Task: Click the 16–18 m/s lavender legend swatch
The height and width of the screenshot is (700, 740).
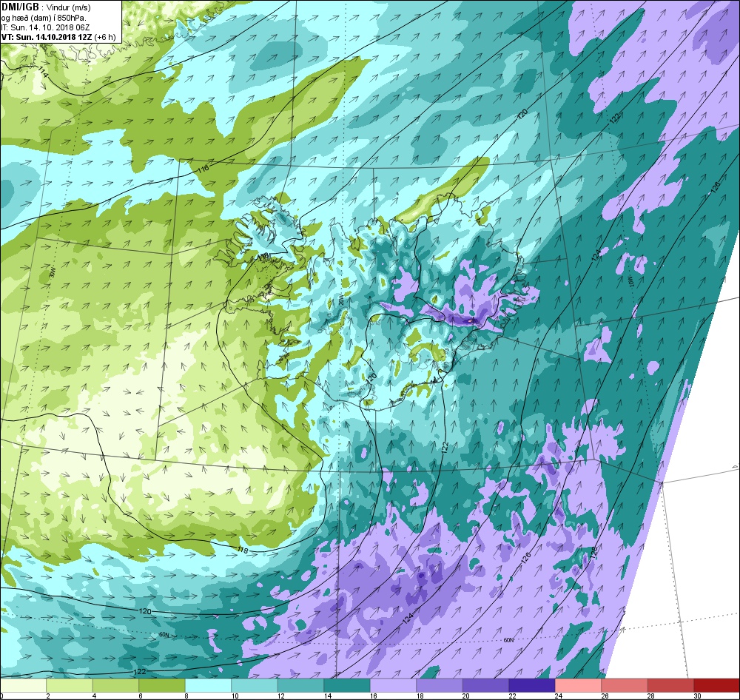Action: (393, 685)
